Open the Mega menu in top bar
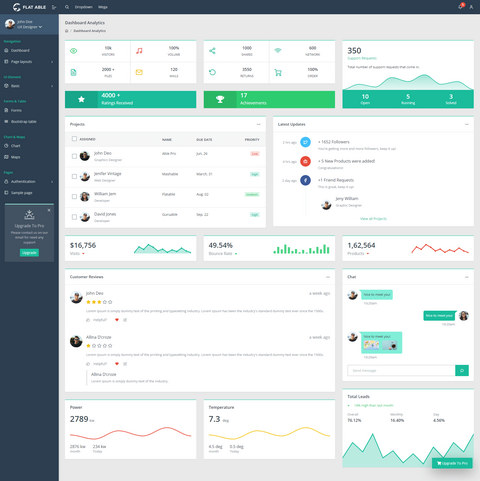This screenshot has width=480, height=481. [103, 7]
